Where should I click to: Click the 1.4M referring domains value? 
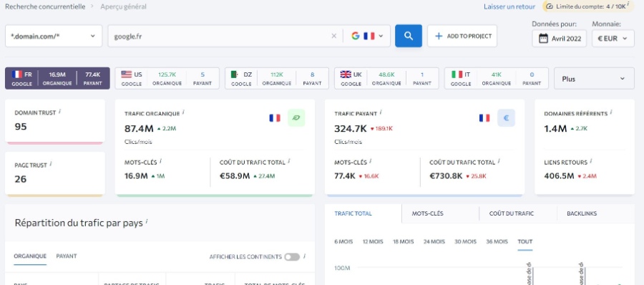pyautogui.click(x=555, y=129)
